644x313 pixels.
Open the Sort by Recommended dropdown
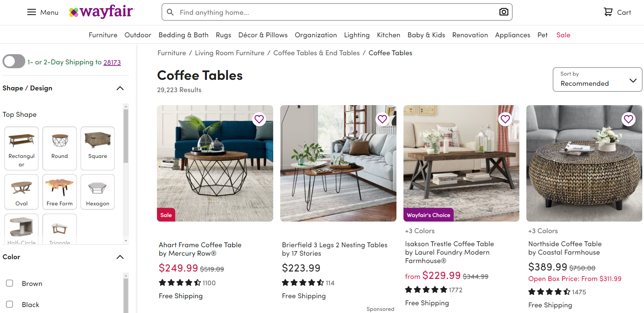597,79
